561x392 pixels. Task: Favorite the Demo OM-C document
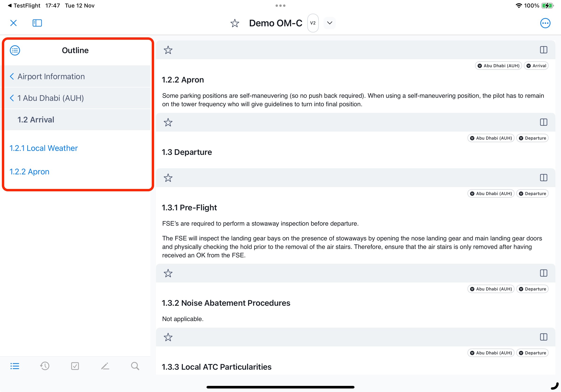[x=234, y=23]
